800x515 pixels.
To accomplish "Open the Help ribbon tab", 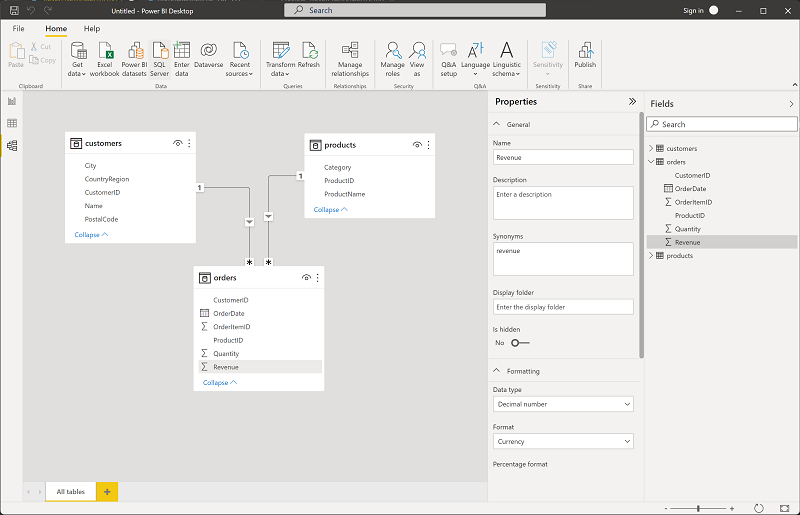I will coord(92,29).
